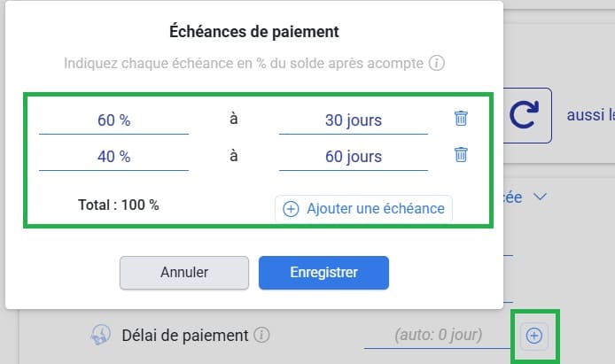This screenshot has width=615, height=364.
Task: Save the schedule with Enregistrer
Action: coord(323,273)
